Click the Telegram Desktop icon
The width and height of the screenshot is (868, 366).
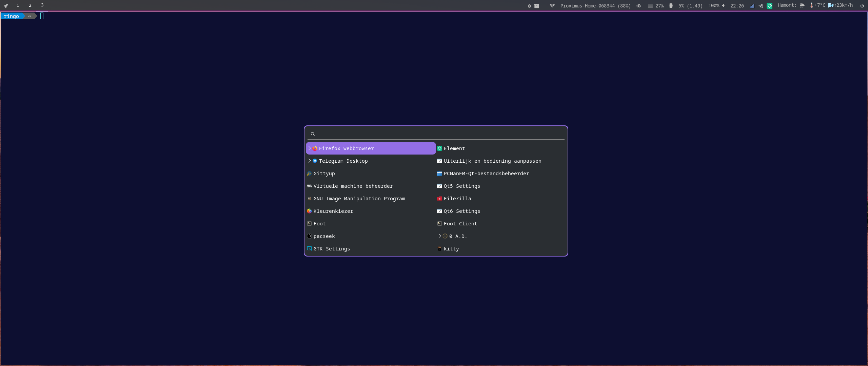(x=315, y=161)
